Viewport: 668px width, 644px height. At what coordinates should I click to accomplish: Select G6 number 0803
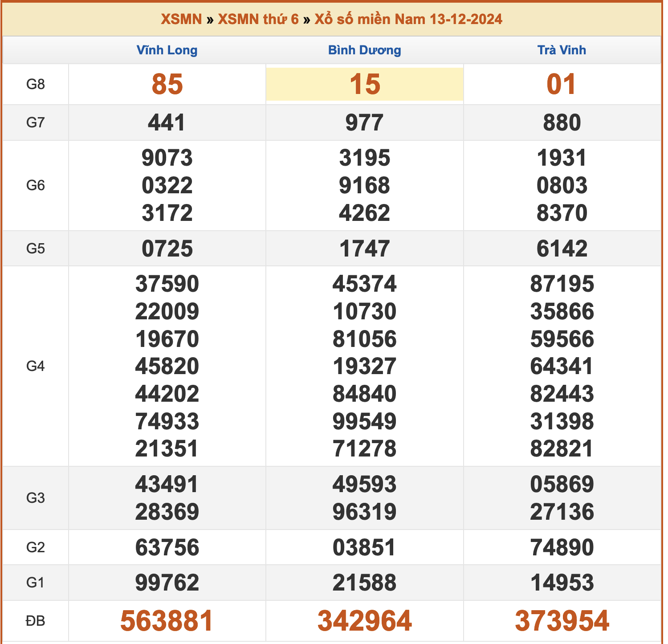click(x=562, y=185)
